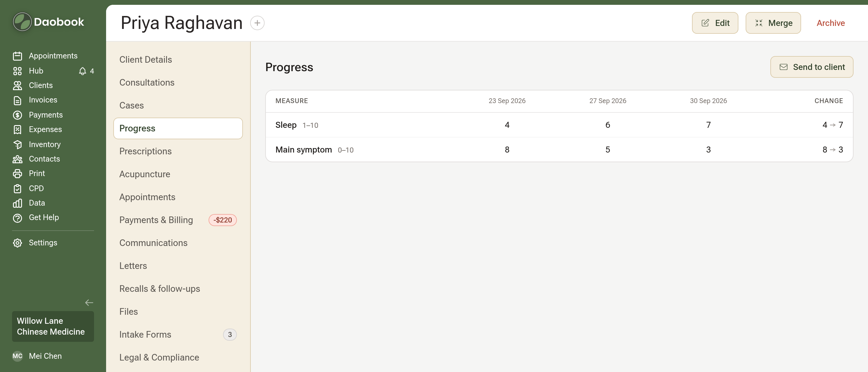Open Appointments calendar icon in sidebar
Image resolution: width=868 pixels, height=372 pixels.
point(17,56)
